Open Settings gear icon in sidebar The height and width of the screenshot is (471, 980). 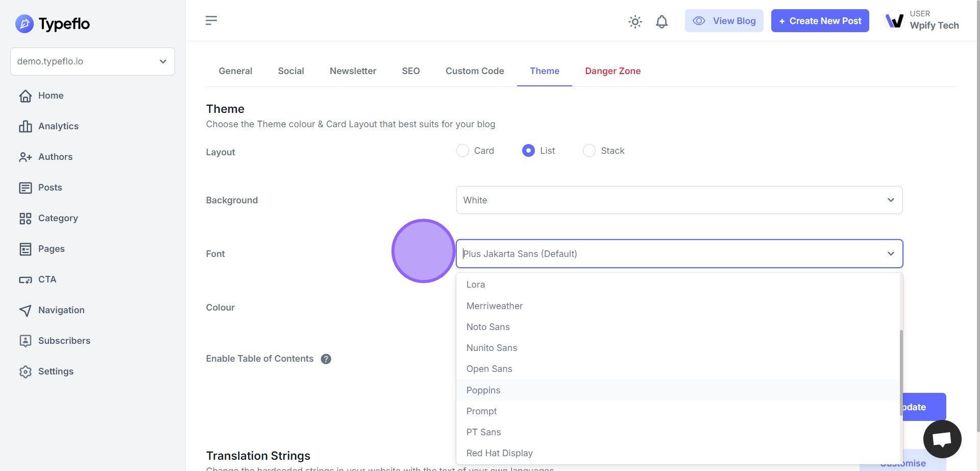(x=25, y=371)
